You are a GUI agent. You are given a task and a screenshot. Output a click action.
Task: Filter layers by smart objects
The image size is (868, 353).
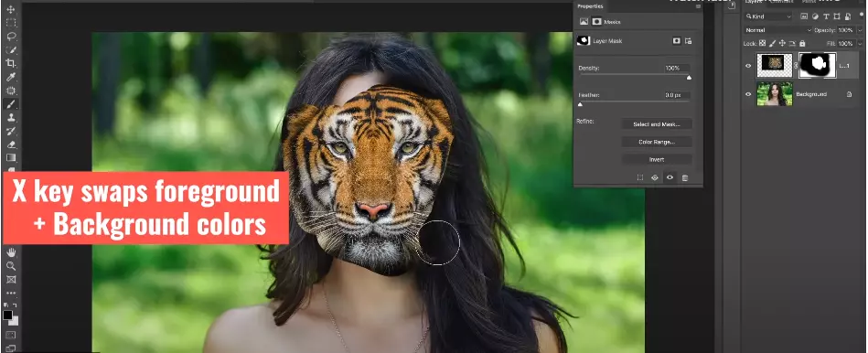848,16
